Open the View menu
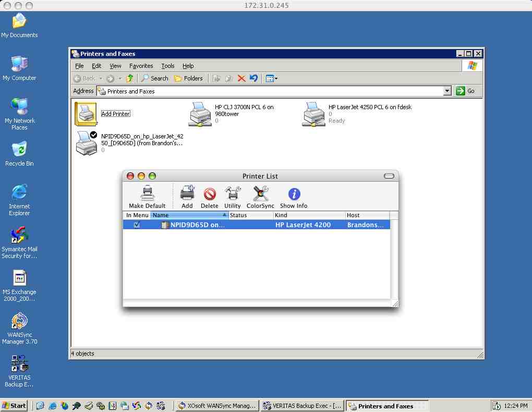This screenshot has height=412, width=532. [x=115, y=66]
